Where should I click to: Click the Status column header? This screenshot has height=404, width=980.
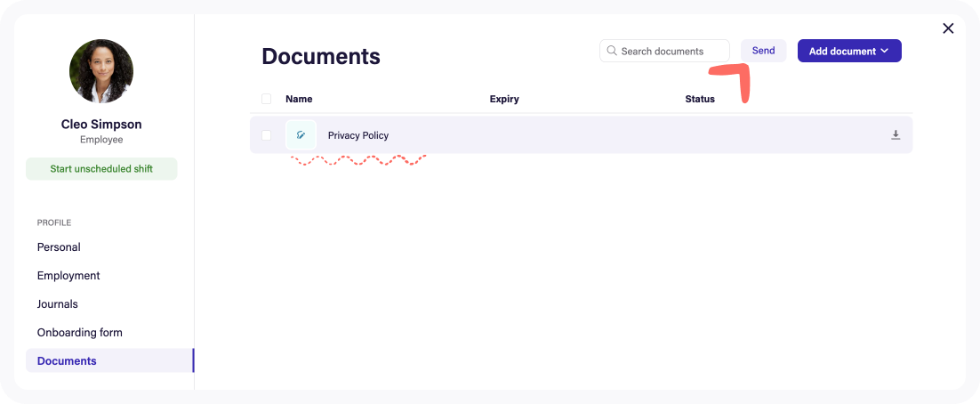click(700, 99)
